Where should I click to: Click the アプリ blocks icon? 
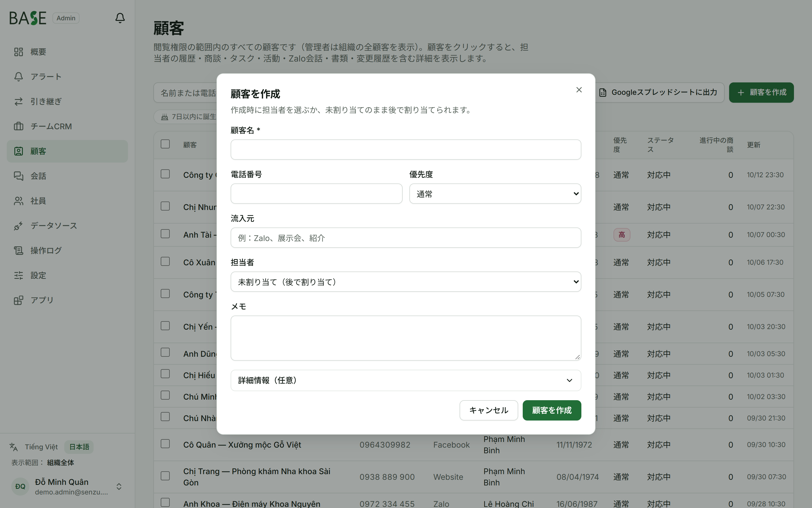tap(18, 300)
